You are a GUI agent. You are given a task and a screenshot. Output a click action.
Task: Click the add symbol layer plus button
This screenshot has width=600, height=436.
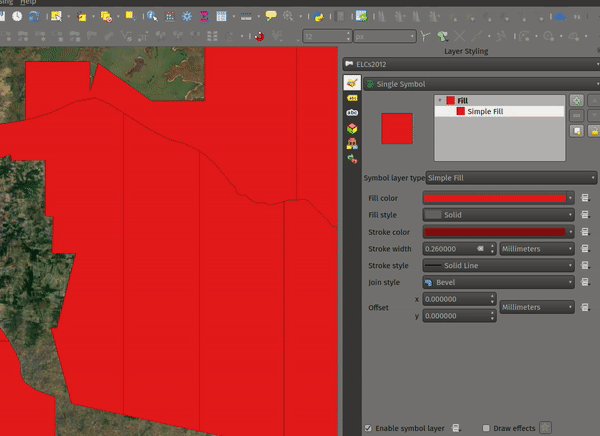point(577,101)
